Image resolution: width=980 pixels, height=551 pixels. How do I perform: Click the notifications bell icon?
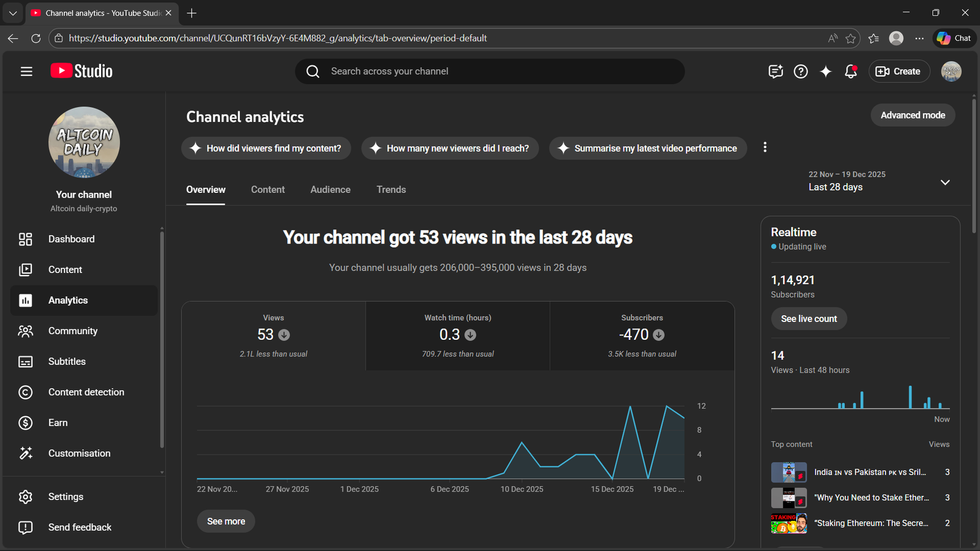(x=851, y=72)
